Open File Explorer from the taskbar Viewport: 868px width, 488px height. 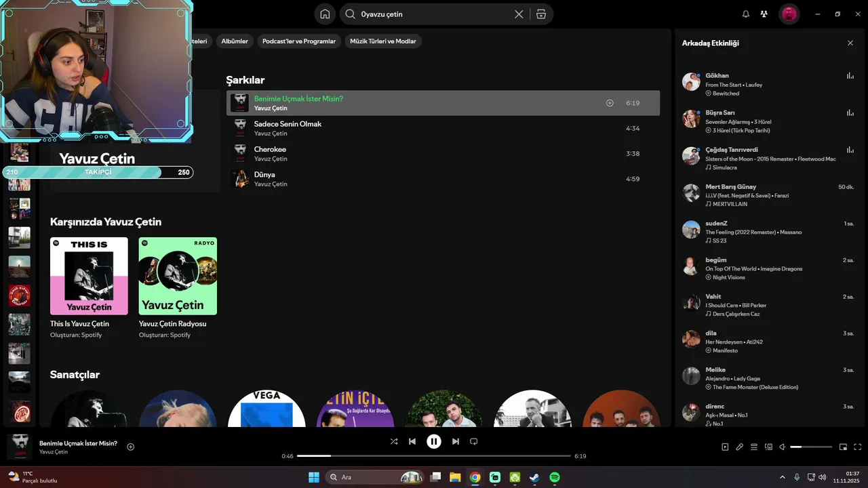[x=455, y=477]
